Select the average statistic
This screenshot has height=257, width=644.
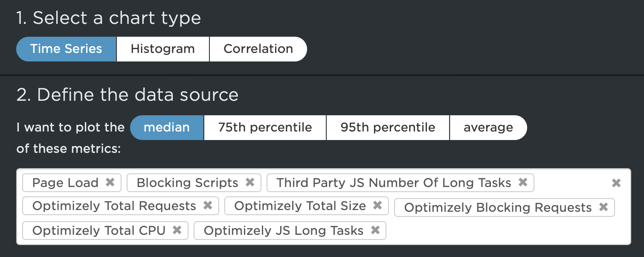coord(488,127)
